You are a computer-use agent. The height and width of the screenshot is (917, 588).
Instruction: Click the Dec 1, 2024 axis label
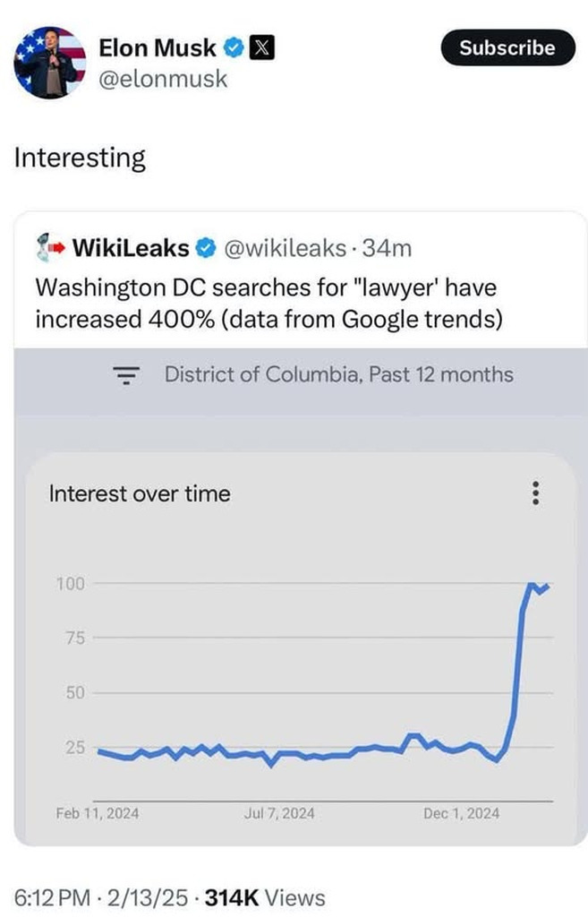click(462, 813)
